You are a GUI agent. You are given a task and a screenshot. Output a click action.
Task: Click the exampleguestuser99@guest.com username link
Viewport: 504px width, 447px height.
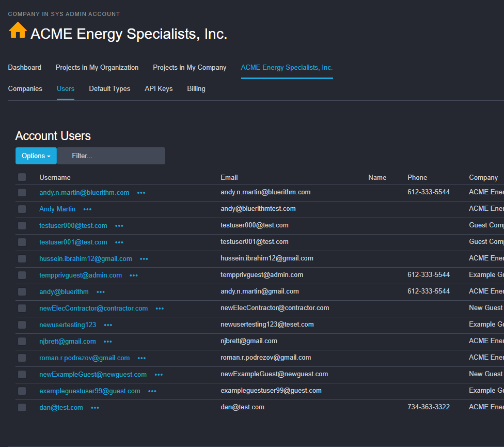pos(90,391)
